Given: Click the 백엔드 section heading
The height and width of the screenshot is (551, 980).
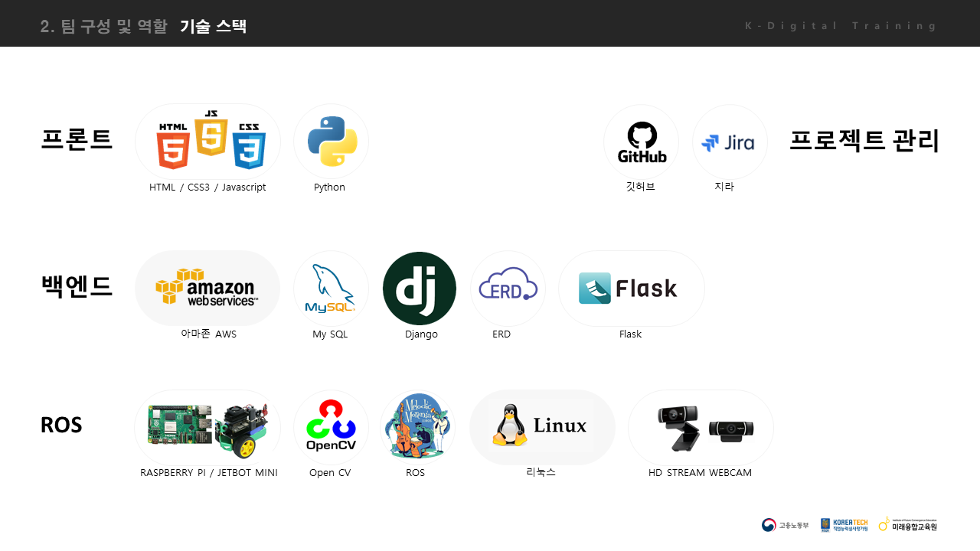Looking at the screenshot, I should 77,285.
